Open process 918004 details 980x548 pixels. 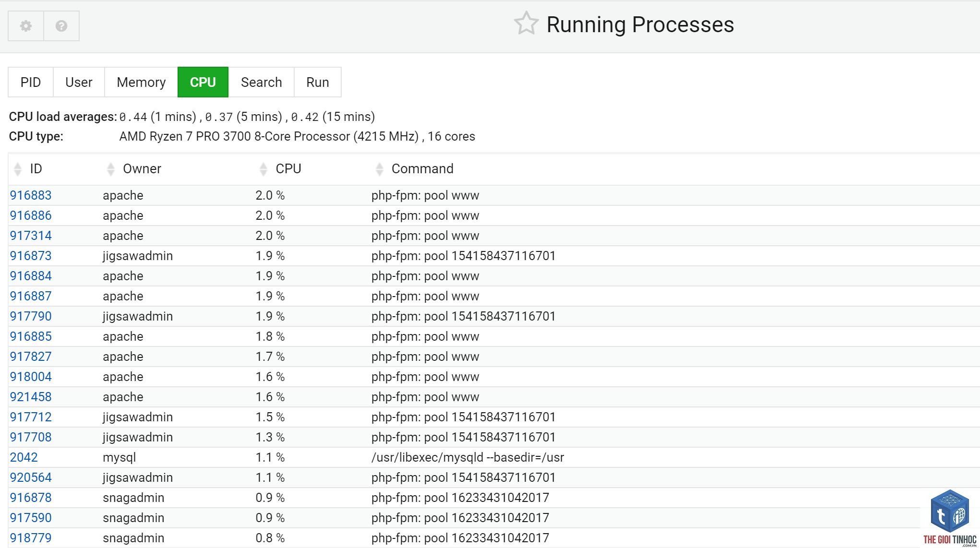pos(31,377)
